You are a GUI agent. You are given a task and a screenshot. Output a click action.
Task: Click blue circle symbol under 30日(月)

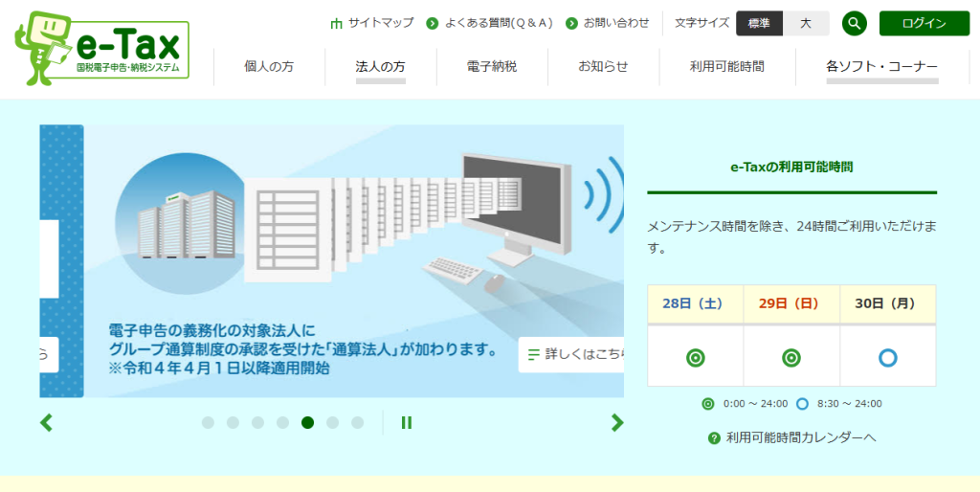887,358
